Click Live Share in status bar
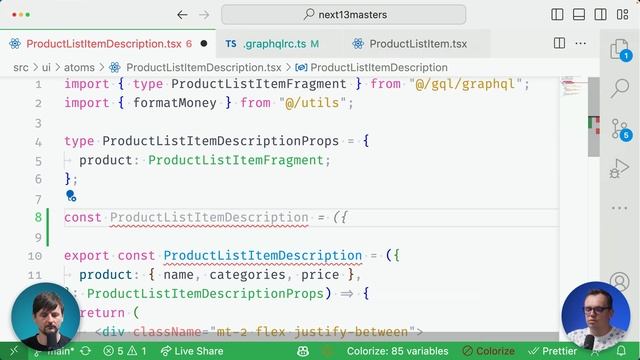 (192, 351)
